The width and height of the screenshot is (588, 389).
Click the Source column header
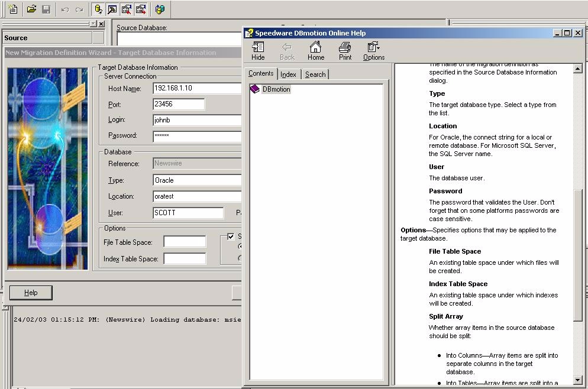click(x=47, y=38)
